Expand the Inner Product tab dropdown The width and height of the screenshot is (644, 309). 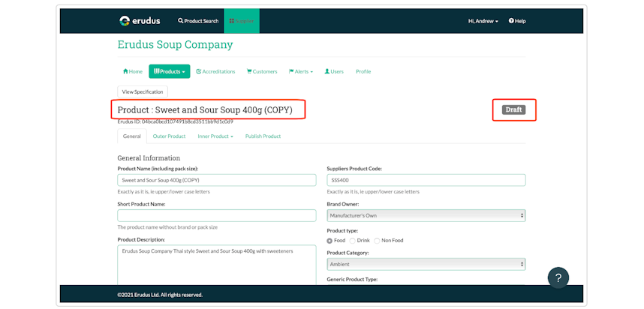[x=215, y=136]
